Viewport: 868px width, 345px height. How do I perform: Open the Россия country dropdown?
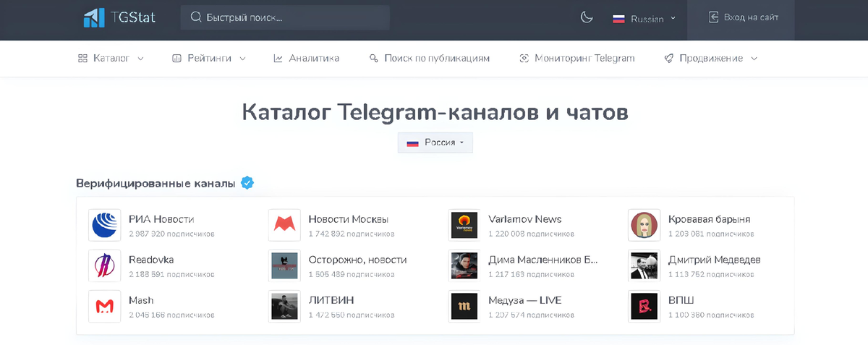[435, 142]
